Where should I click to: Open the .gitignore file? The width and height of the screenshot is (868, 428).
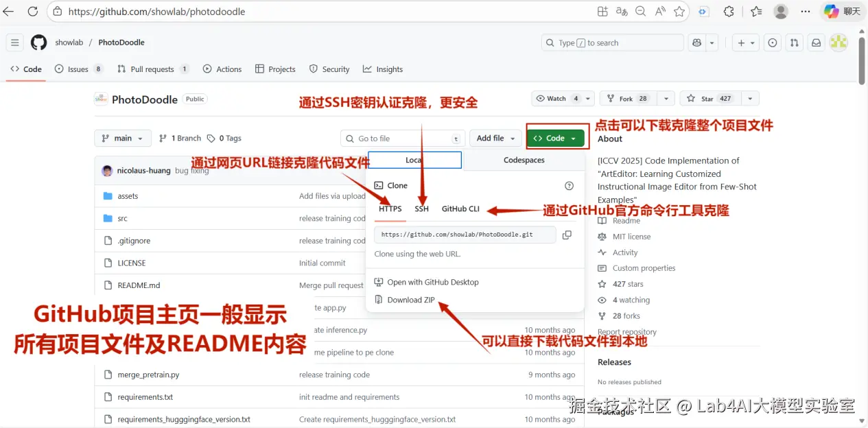134,241
